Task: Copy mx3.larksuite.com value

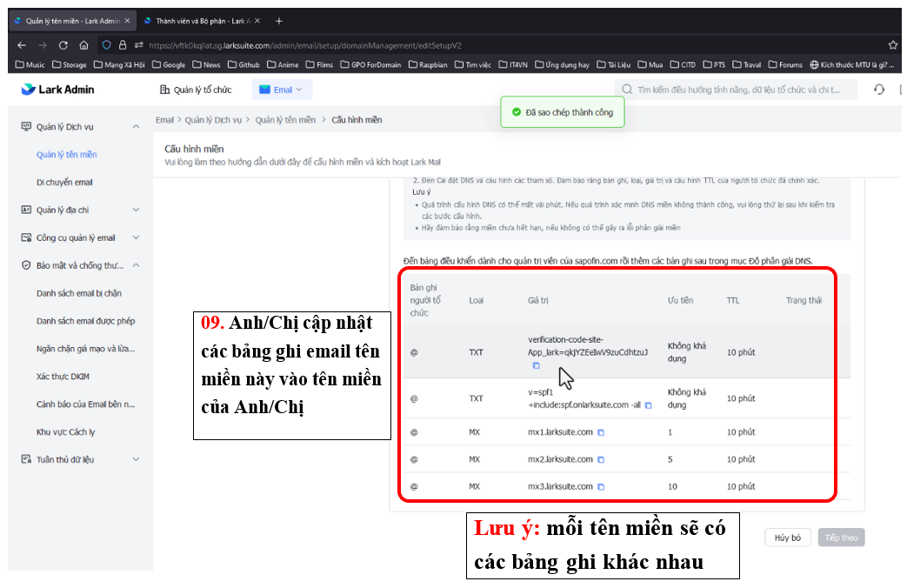Action: [601, 487]
